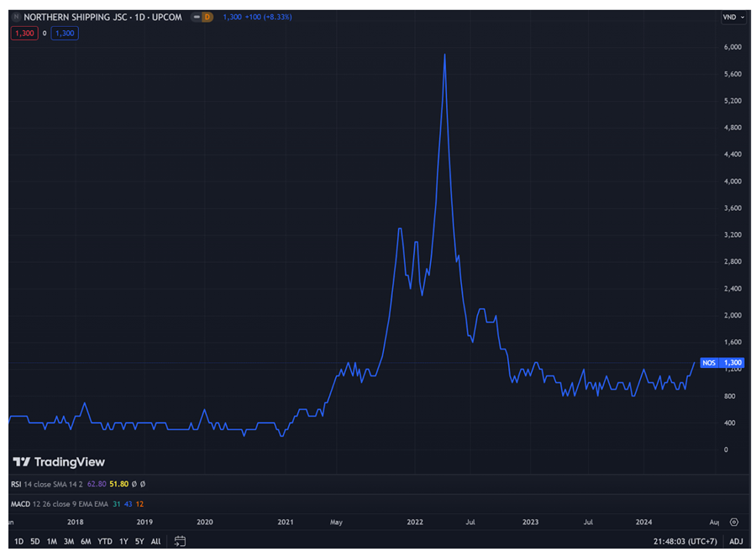
Task: Open chart settings gear icon
Action: coord(734,523)
